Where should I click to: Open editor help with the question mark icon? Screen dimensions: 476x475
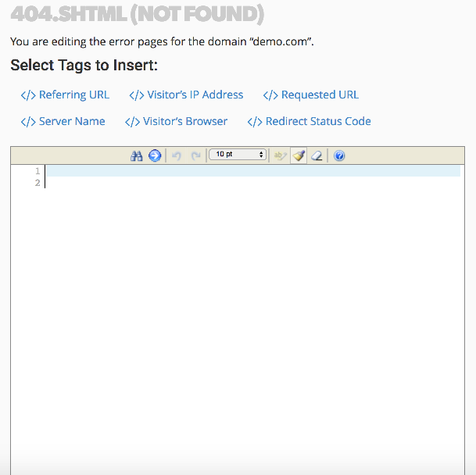coord(339,155)
